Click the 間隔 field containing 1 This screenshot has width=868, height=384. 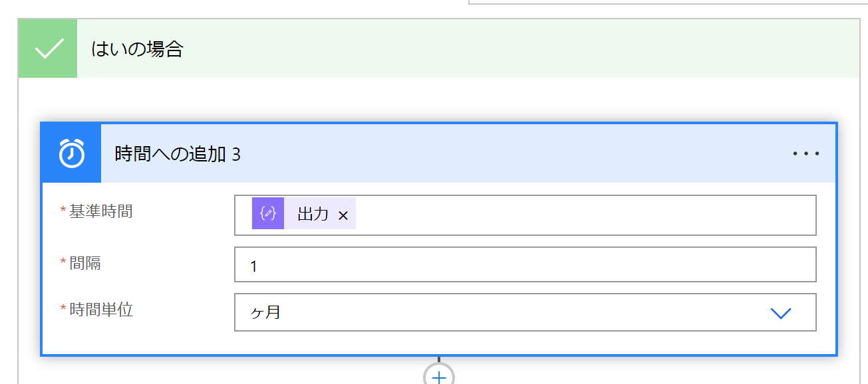click(x=524, y=265)
